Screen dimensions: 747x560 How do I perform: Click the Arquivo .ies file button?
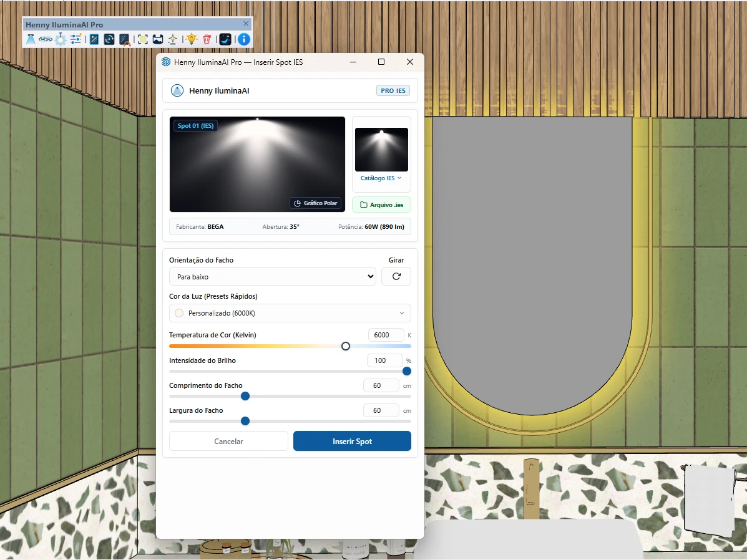(x=381, y=205)
